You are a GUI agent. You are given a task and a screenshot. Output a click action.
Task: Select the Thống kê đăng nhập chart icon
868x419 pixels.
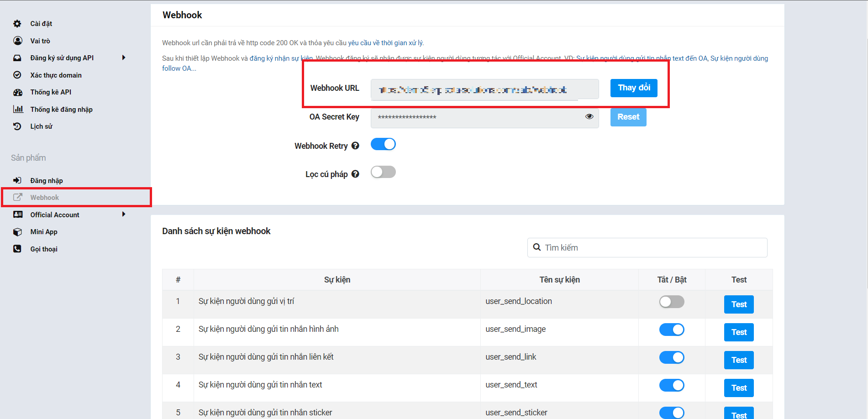(x=17, y=109)
